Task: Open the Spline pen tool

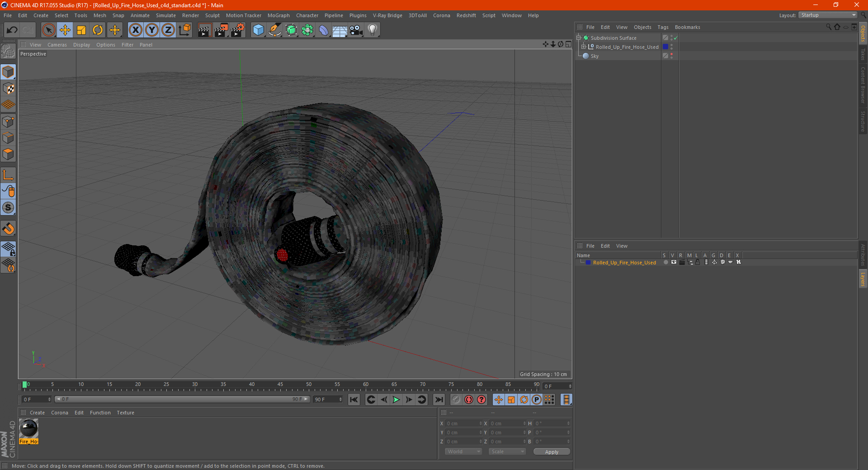Action: (x=274, y=30)
